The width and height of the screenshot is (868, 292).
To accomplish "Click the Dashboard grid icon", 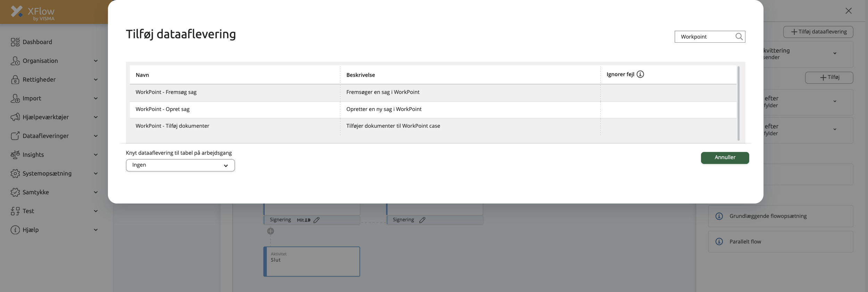I will coord(15,42).
